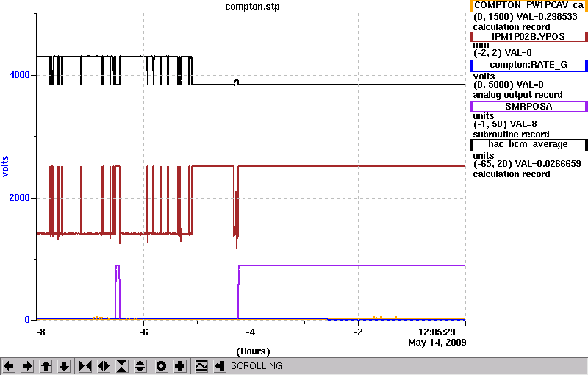
Task: Click the -2 hours x-axis tick
Action: click(x=358, y=332)
